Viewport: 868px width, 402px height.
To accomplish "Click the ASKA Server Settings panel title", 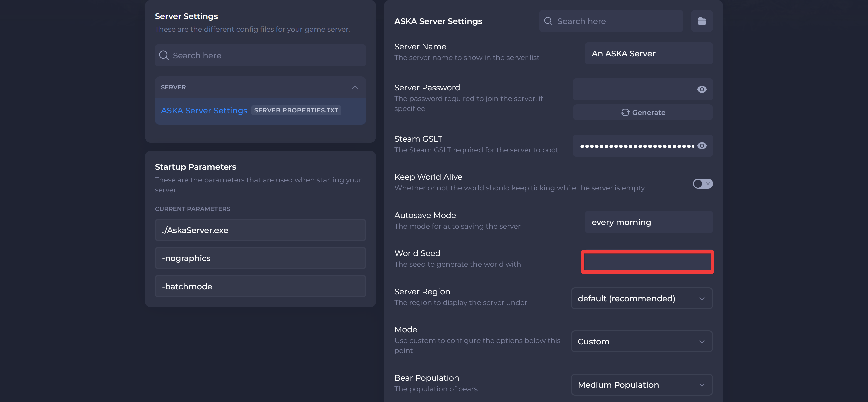I will pyautogui.click(x=438, y=21).
